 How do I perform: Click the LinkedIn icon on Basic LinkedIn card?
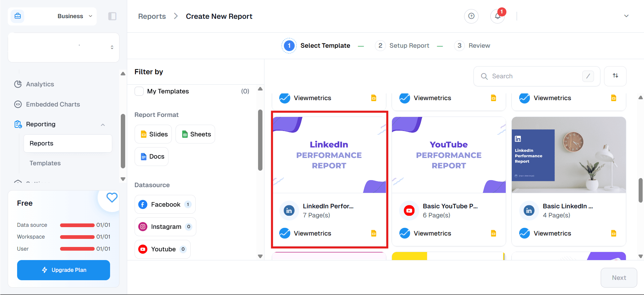coord(529,211)
